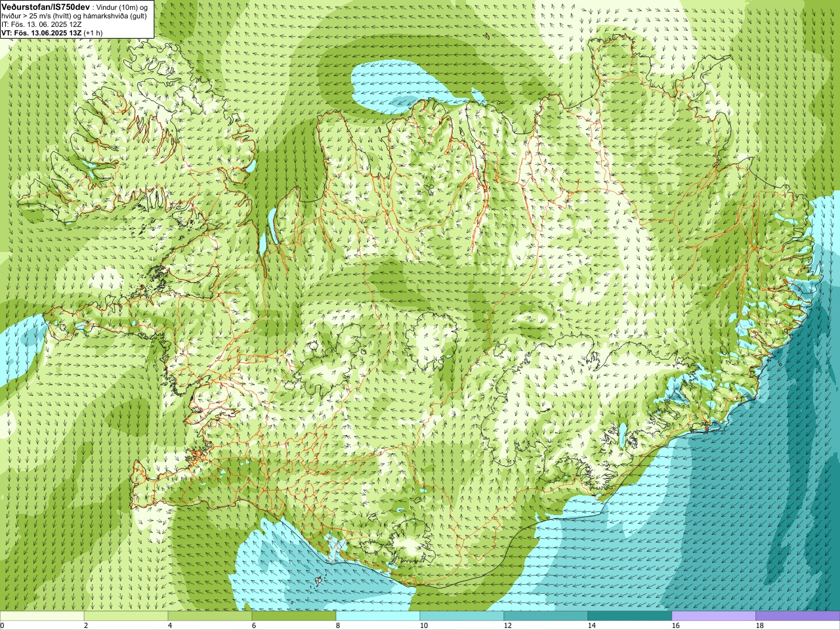Select the teal 12–14 m/s legend swatch

pyautogui.click(x=546, y=616)
